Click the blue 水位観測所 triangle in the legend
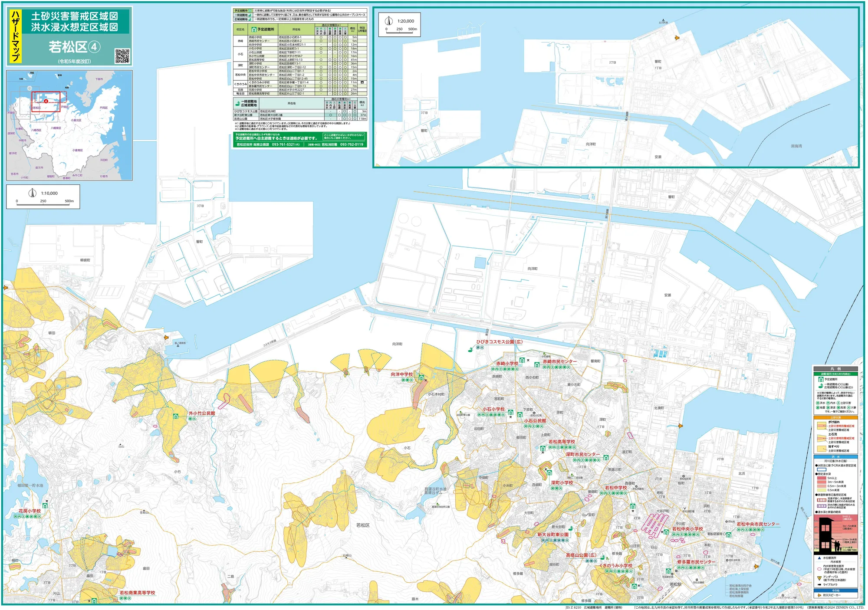The image size is (868, 610). (819, 558)
